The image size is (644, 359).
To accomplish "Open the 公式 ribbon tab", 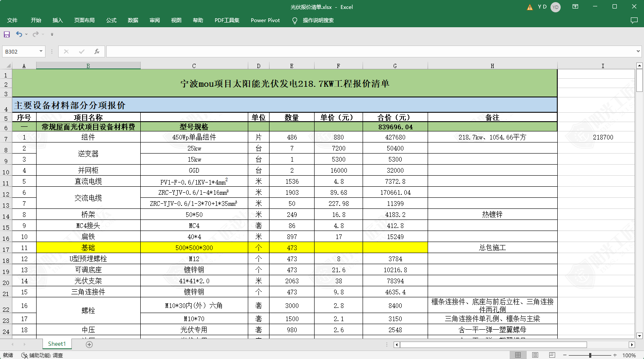I will click(x=111, y=20).
